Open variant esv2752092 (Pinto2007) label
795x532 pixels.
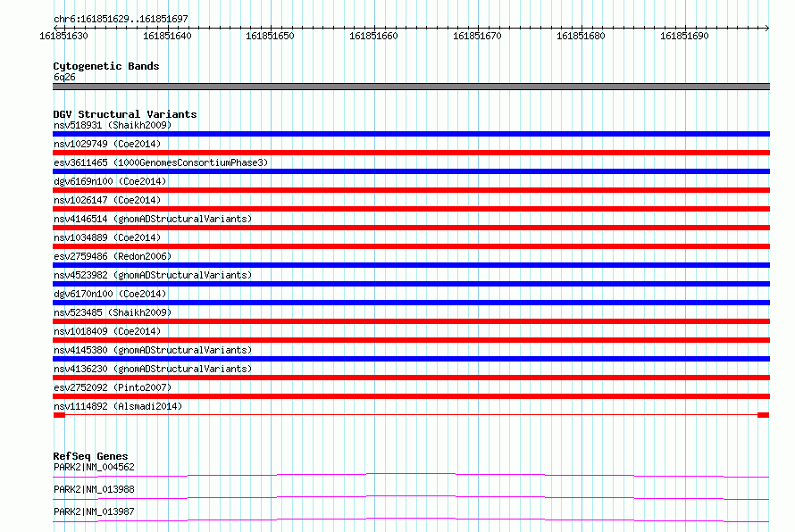click(x=113, y=387)
